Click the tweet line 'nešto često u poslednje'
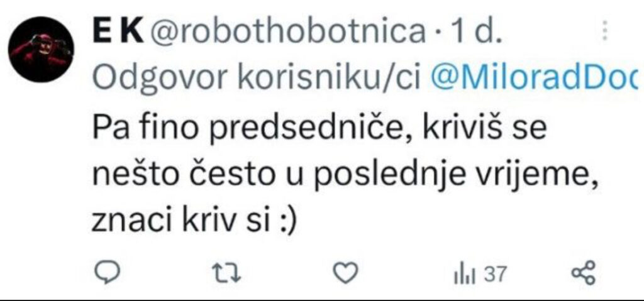644x301 pixels. point(345,176)
